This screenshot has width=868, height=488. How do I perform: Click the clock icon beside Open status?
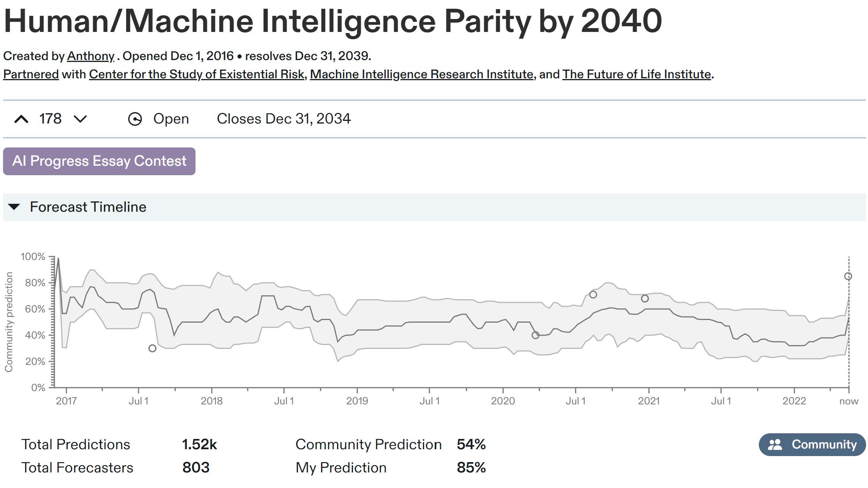pos(135,119)
